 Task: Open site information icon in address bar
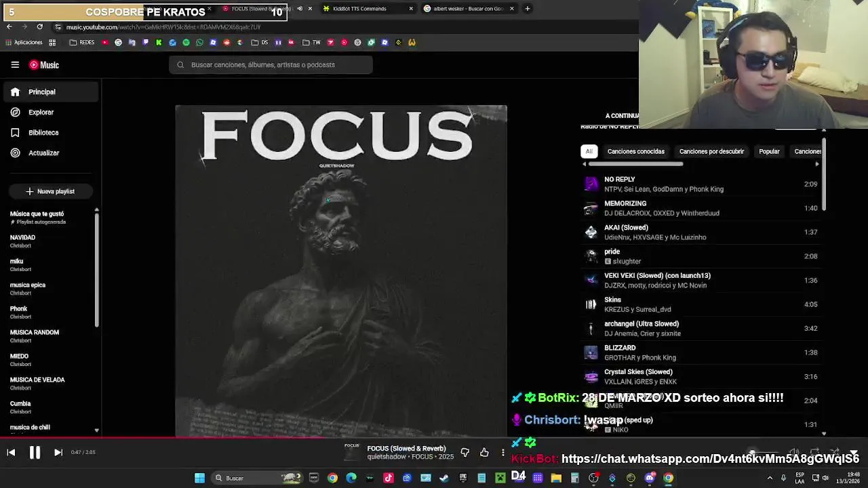58,27
